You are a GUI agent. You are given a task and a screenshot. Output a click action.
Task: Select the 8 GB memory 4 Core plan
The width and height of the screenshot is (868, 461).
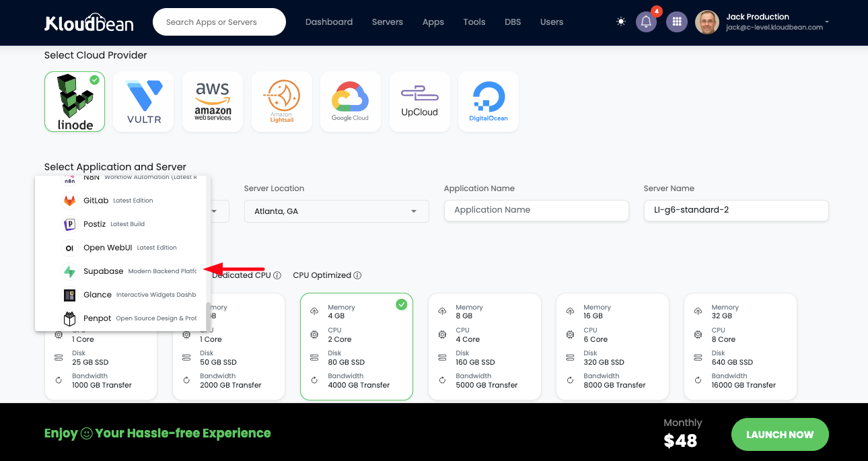click(x=484, y=347)
